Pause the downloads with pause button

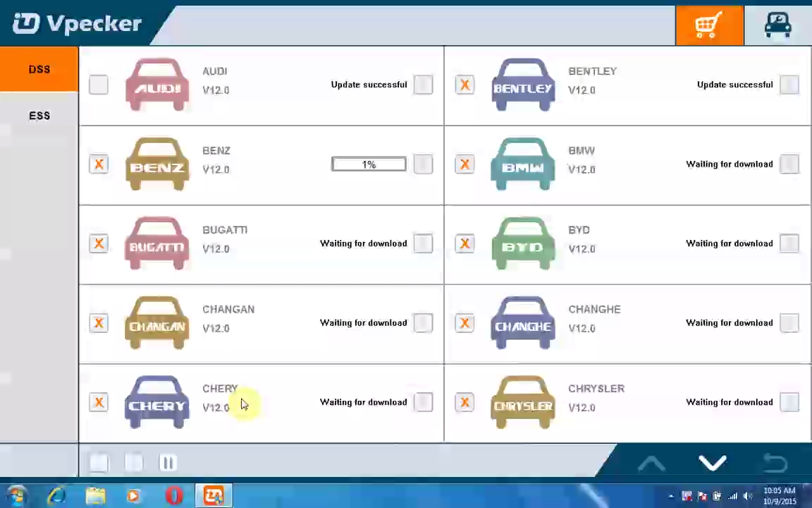[x=168, y=462]
